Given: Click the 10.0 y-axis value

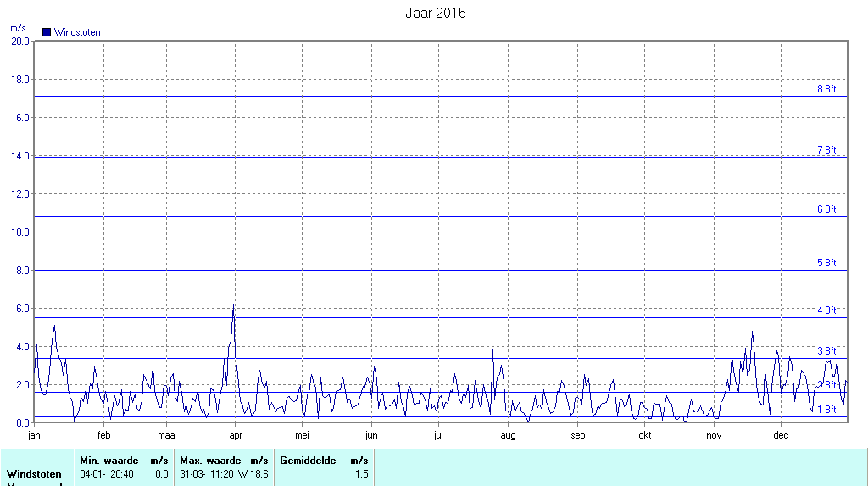Looking at the screenshot, I should coord(20,232).
